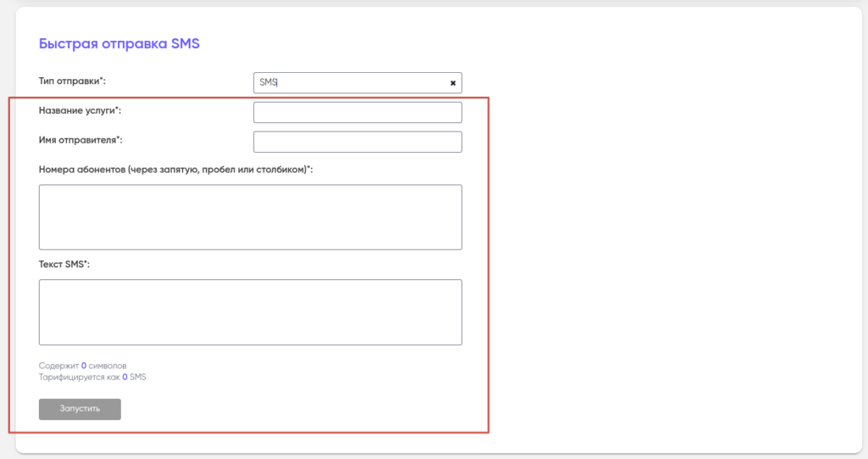Click the Номера абонентов label text
The height and width of the screenshot is (459, 868).
[x=174, y=170]
